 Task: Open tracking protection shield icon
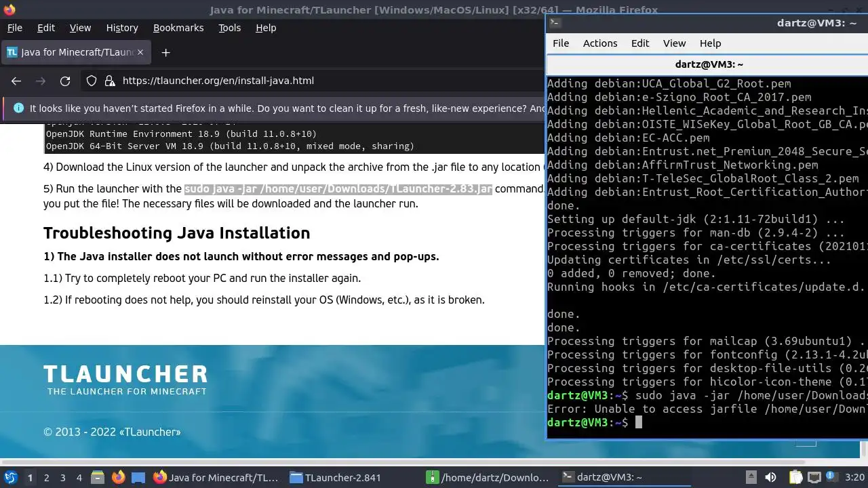[x=92, y=81]
